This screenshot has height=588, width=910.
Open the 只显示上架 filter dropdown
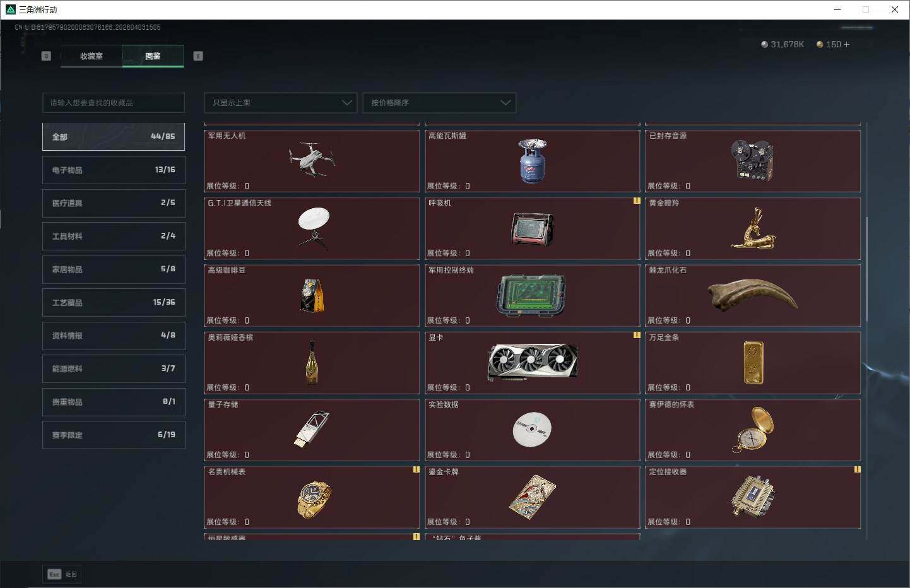point(281,103)
